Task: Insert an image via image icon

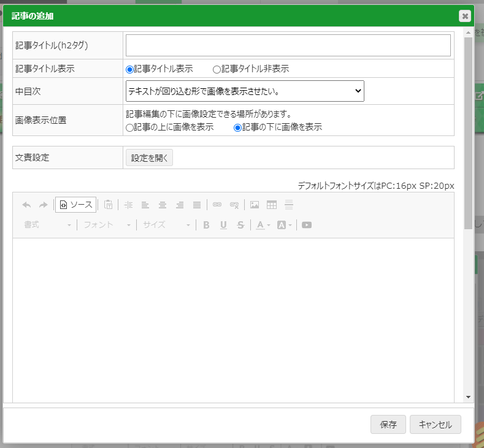Action: pos(255,205)
